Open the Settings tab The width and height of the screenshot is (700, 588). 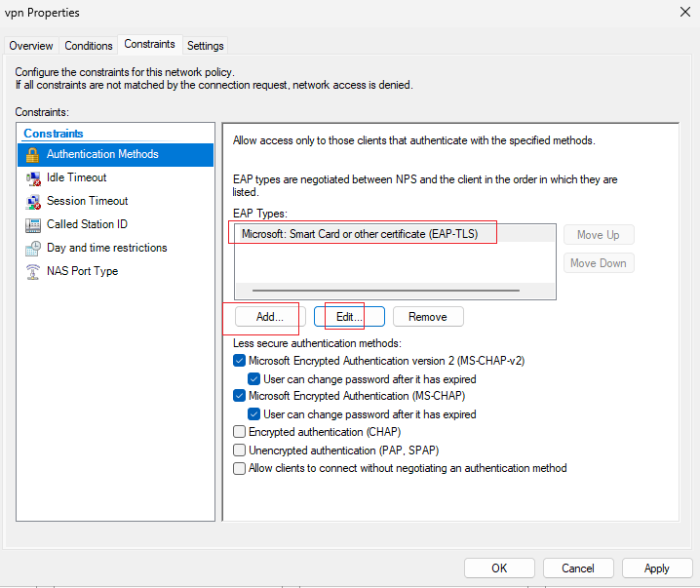pos(206,46)
